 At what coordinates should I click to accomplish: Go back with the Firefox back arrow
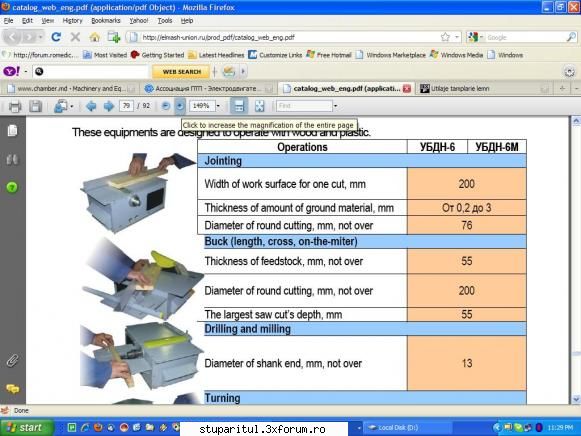point(12,37)
